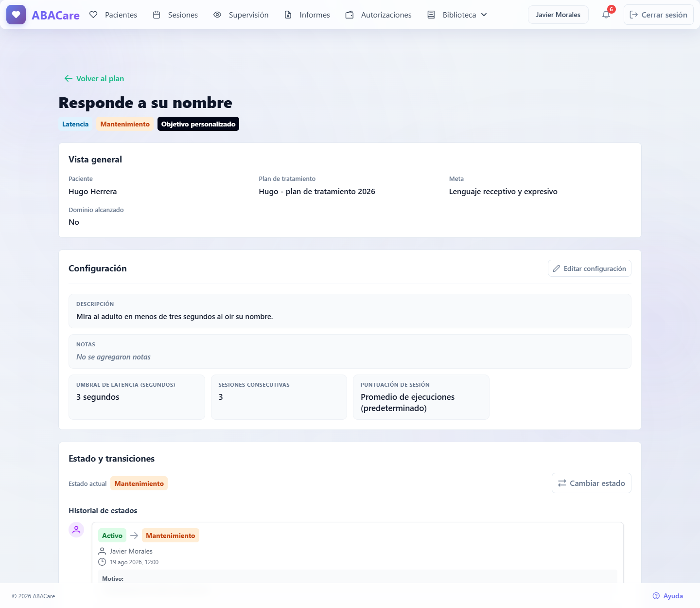700x608 pixels.
Task: Click the user avatar in the Historial de estados entry
Action: 76,530
